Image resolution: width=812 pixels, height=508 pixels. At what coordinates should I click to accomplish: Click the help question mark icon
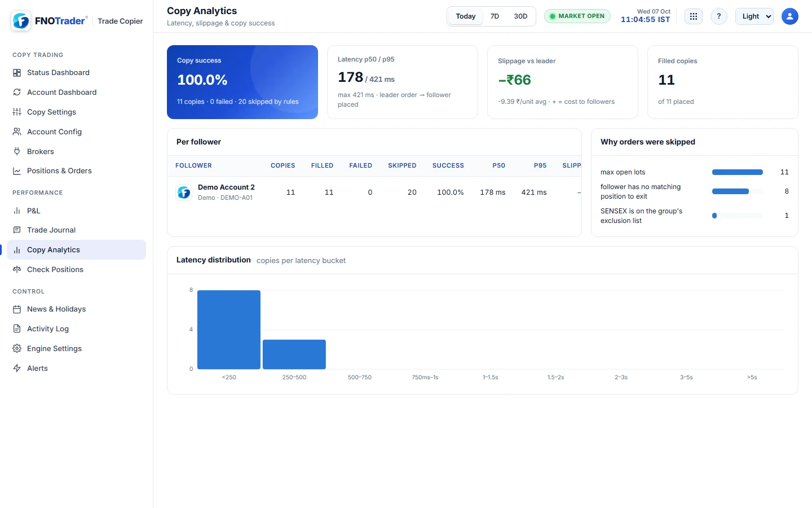pyautogui.click(x=719, y=16)
